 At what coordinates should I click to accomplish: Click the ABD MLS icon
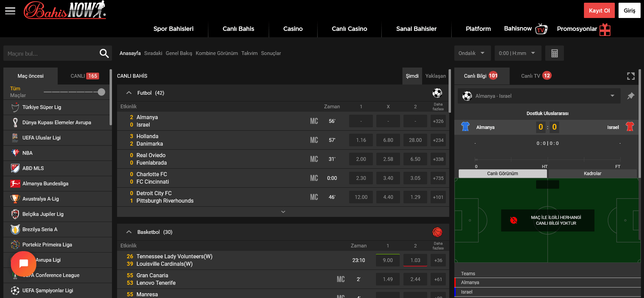[x=15, y=168]
